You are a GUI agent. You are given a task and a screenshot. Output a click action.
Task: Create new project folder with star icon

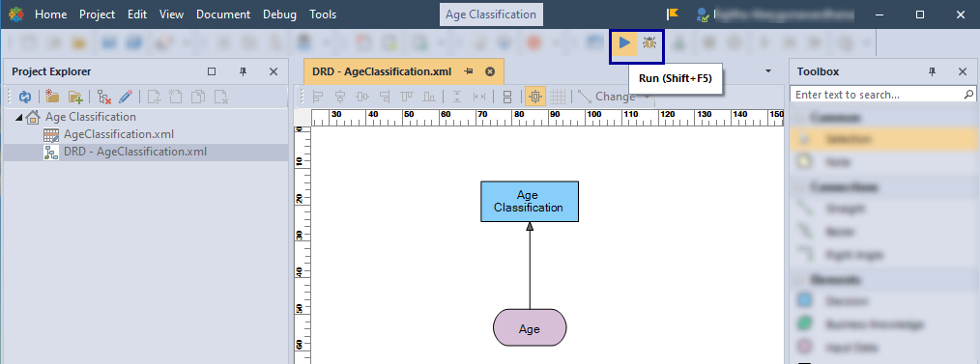[52, 97]
